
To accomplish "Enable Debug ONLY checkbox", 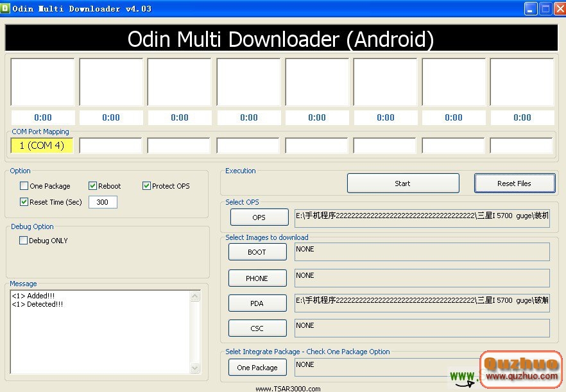I will point(23,241).
